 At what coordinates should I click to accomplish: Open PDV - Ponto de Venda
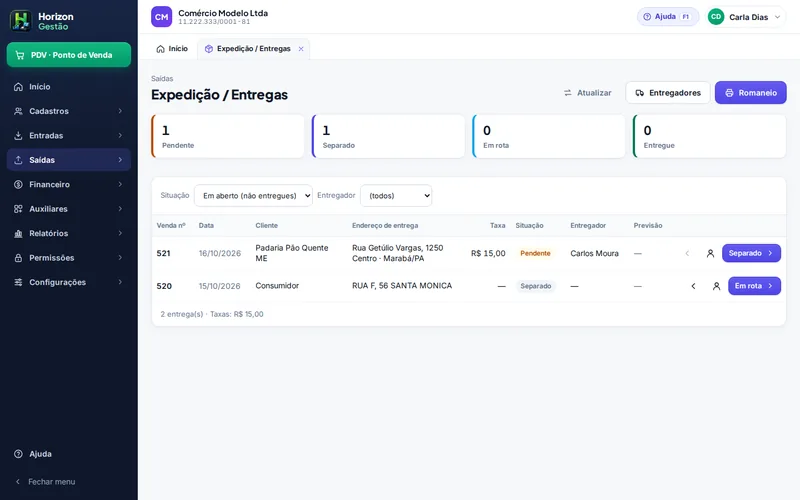pos(69,55)
